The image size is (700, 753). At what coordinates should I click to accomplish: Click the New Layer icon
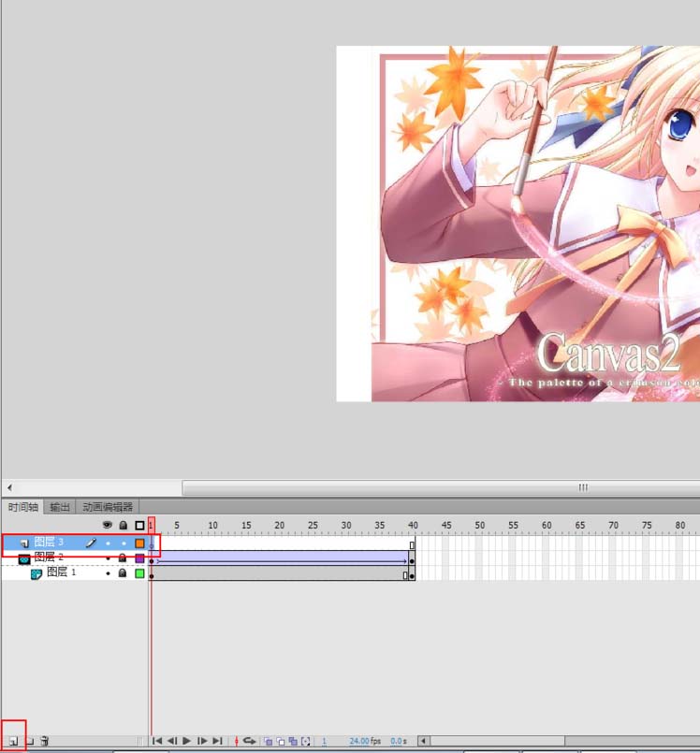point(13,741)
